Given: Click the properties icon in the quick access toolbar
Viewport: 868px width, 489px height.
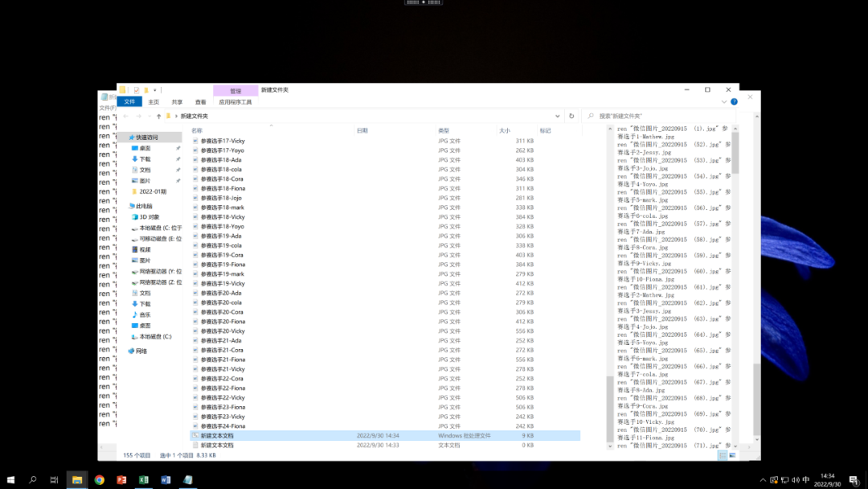Looking at the screenshot, I should (136, 90).
